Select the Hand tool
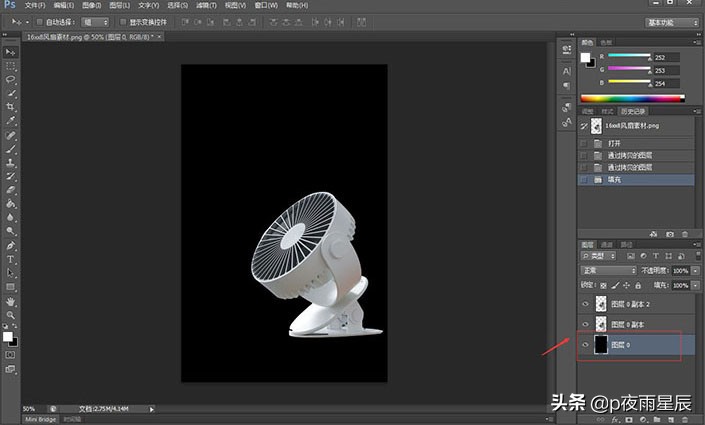This screenshot has width=705, height=425. click(x=10, y=301)
